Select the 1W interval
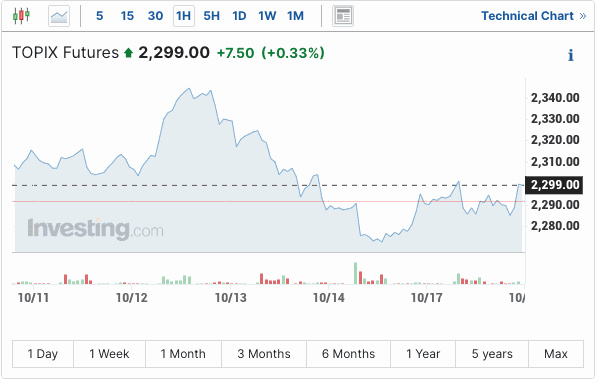The width and height of the screenshot is (595, 379). (x=267, y=16)
